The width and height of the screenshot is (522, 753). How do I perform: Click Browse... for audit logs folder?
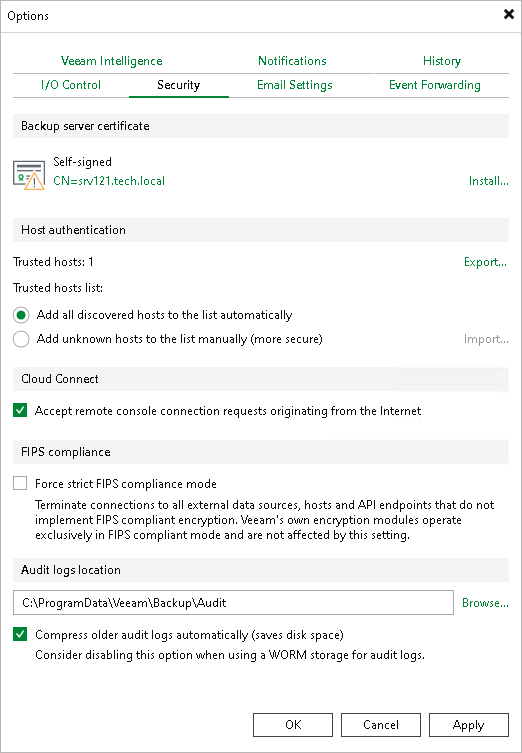pos(485,603)
